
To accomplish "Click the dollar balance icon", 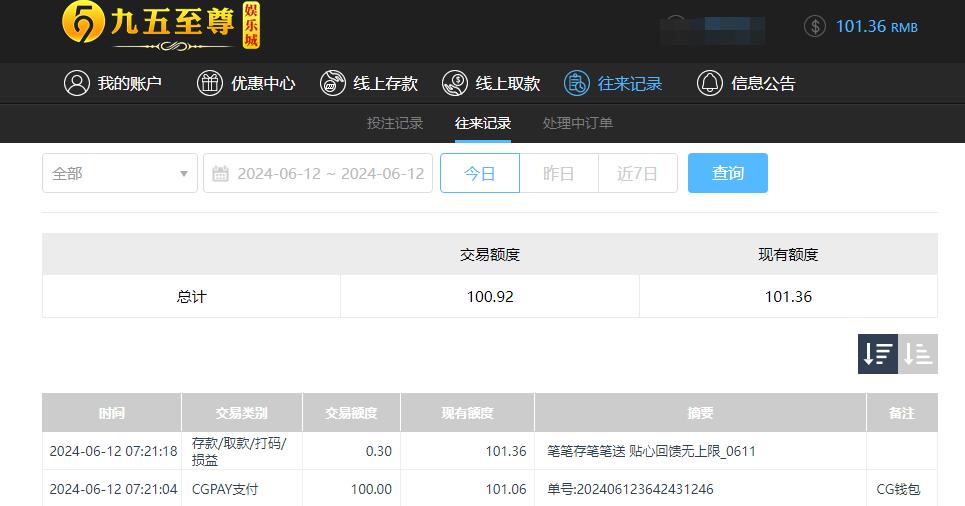I will 815,26.
